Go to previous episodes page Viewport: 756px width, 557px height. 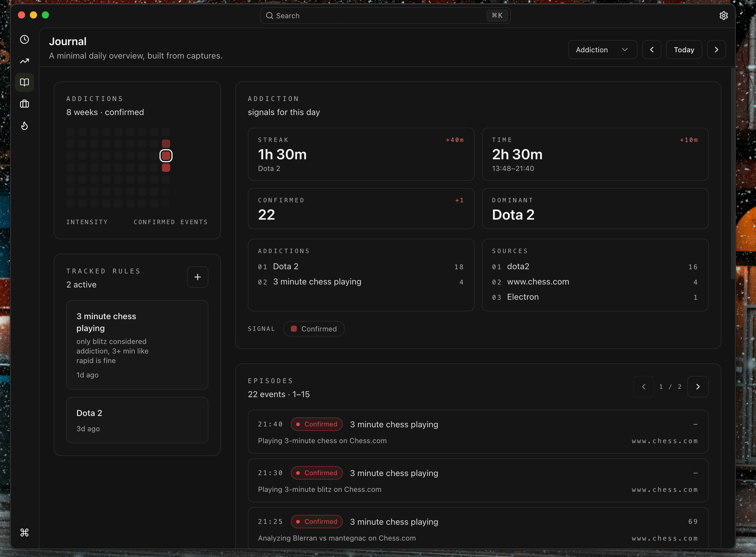pyautogui.click(x=643, y=386)
